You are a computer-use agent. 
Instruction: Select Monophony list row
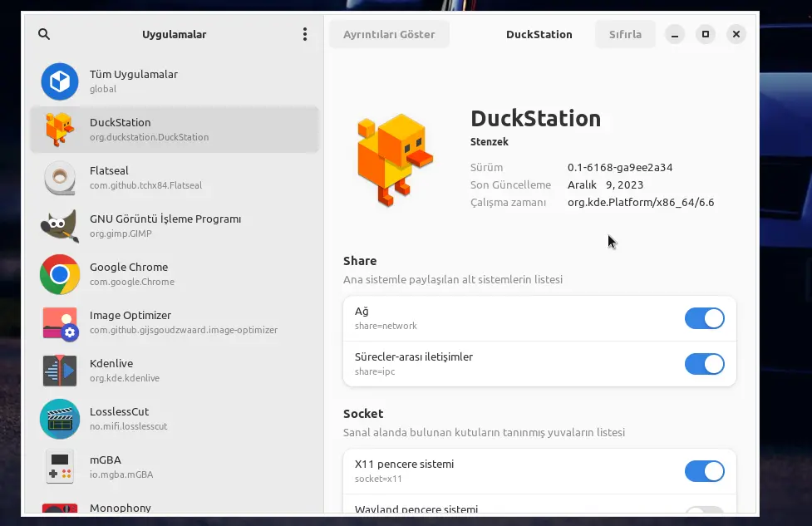point(175,504)
